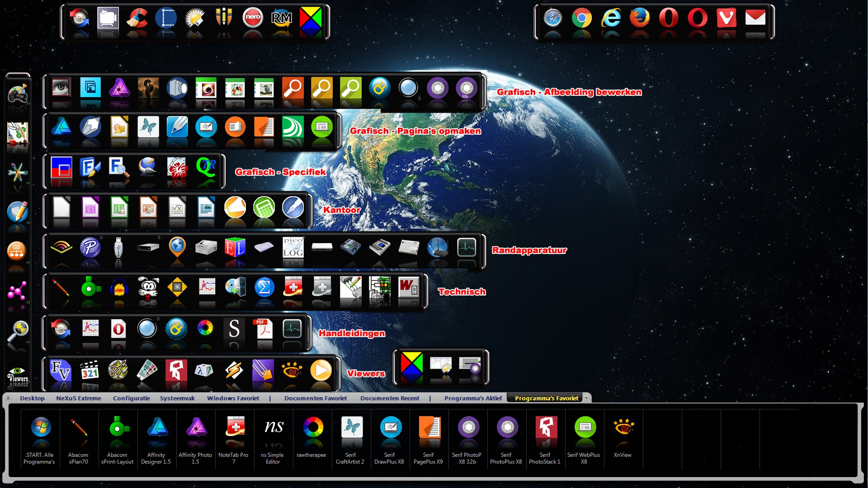The height and width of the screenshot is (488, 868).
Task: Switch to the Systeemvak tab
Action: point(177,398)
